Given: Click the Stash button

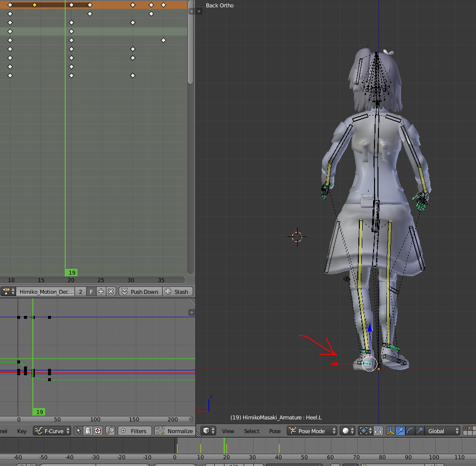Looking at the screenshot, I should tap(179, 291).
